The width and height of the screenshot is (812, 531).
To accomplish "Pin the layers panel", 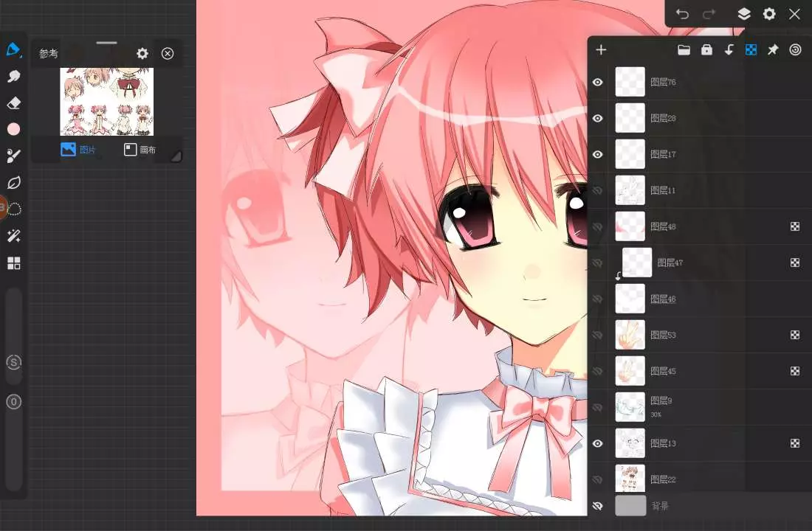I will tap(773, 49).
